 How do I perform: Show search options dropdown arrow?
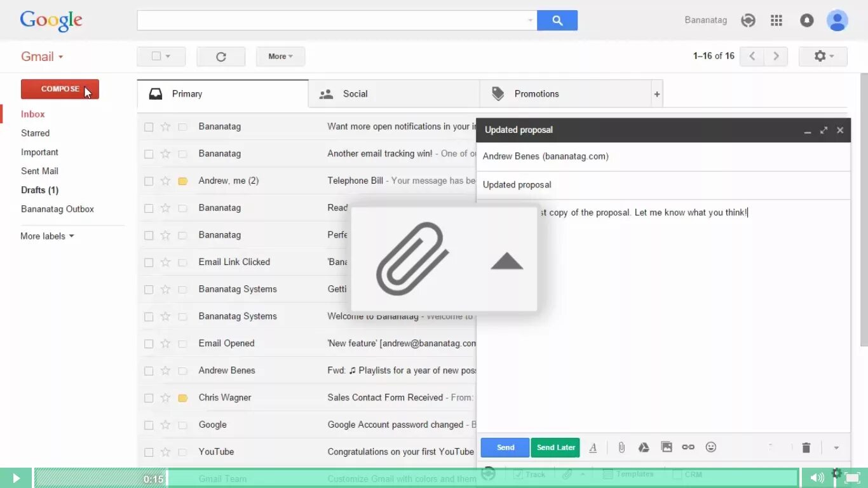point(530,20)
